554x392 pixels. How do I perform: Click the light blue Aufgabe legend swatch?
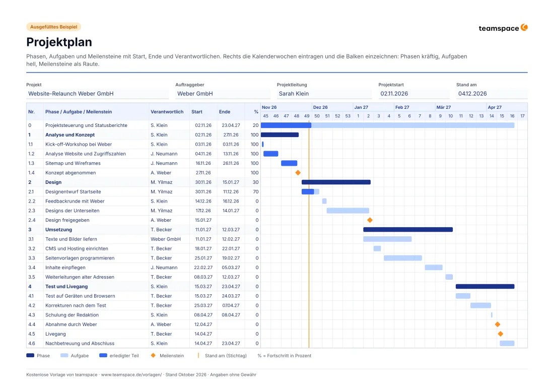[64, 356]
